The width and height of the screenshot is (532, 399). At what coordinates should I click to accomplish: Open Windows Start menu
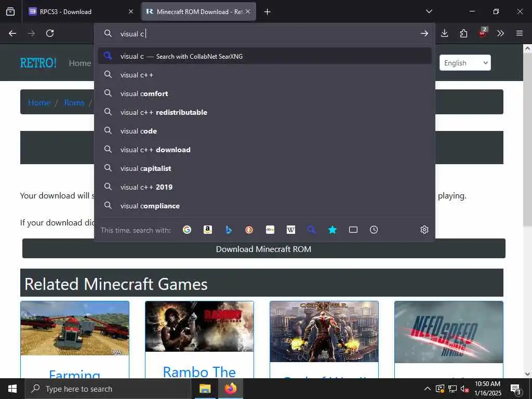coord(12,389)
